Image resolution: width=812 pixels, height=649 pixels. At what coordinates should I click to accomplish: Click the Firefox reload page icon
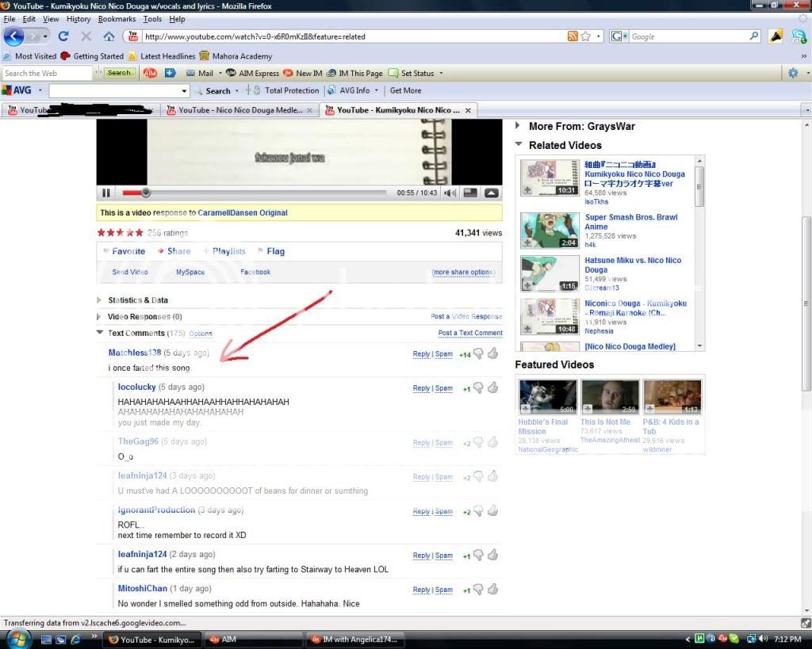click(x=63, y=36)
